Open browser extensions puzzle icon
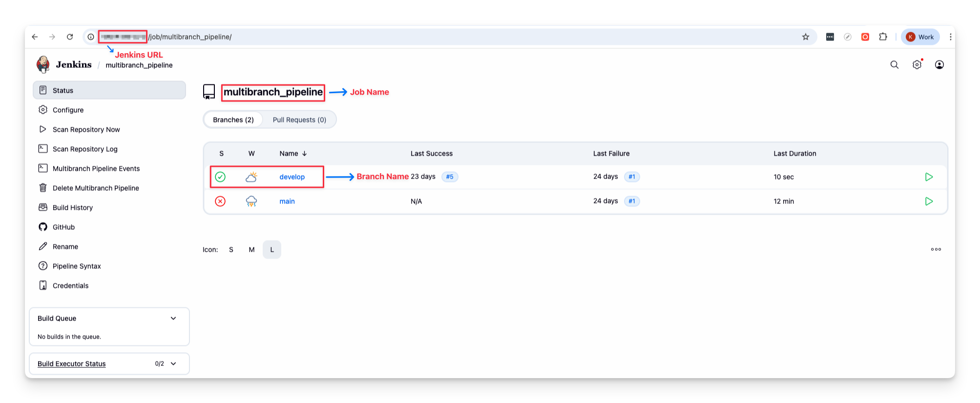 click(x=883, y=37)
